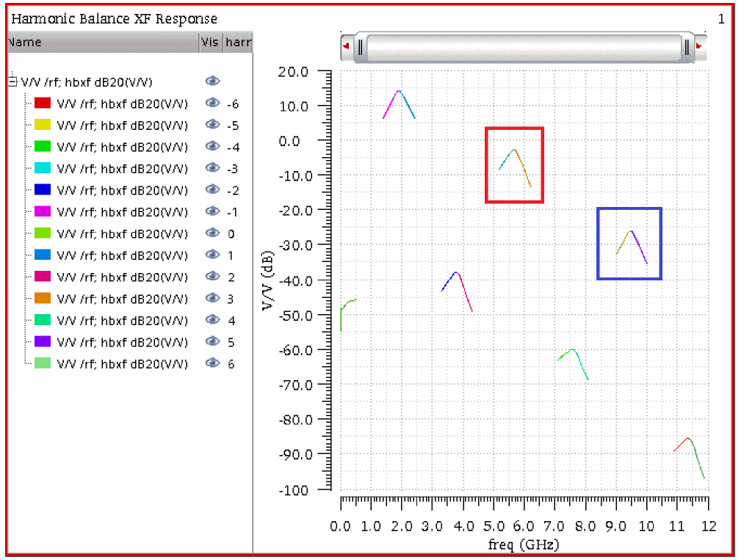Click the 0.0 tick label on x-axis
Screen dimensions: 744x560
(x=340, y=526)
